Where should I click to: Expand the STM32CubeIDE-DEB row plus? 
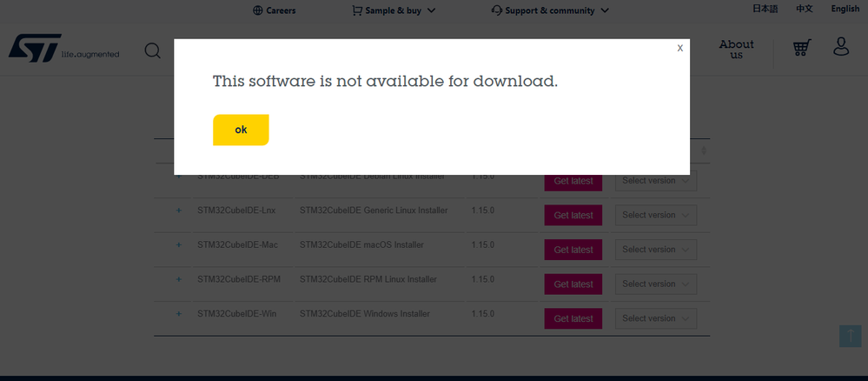[178, 177]
